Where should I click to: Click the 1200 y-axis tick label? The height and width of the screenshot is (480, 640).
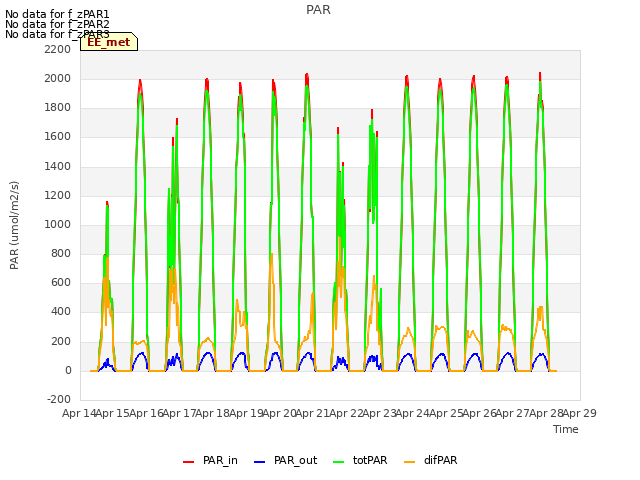point(58,195)
